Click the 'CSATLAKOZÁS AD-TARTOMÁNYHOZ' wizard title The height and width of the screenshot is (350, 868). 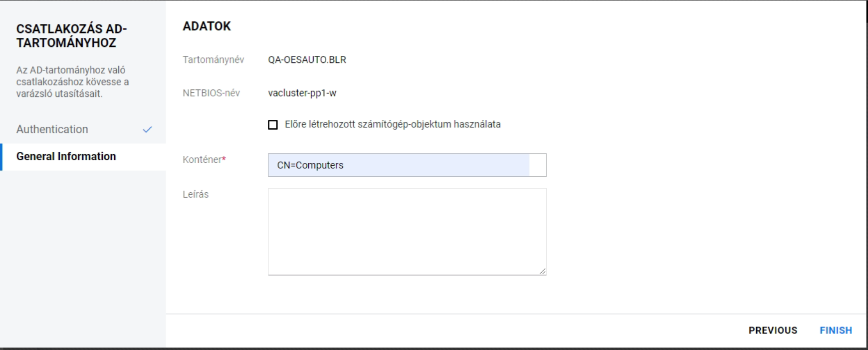point(72,36)
